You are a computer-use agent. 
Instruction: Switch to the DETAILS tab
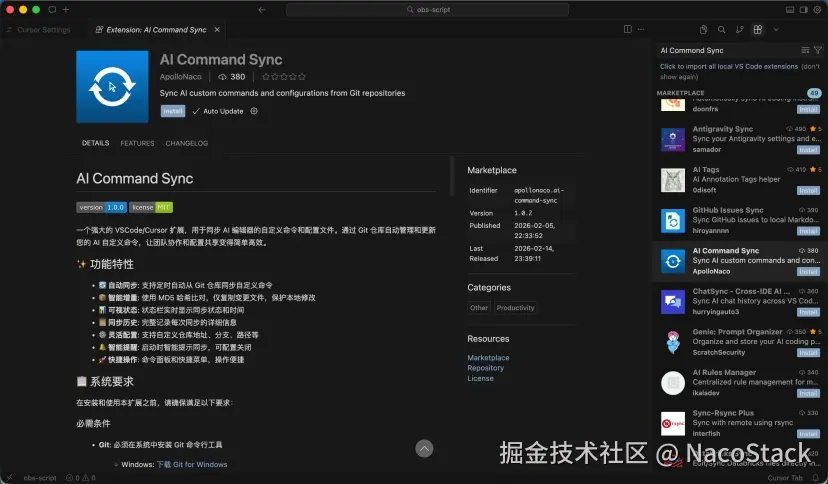tap(96, 143)
